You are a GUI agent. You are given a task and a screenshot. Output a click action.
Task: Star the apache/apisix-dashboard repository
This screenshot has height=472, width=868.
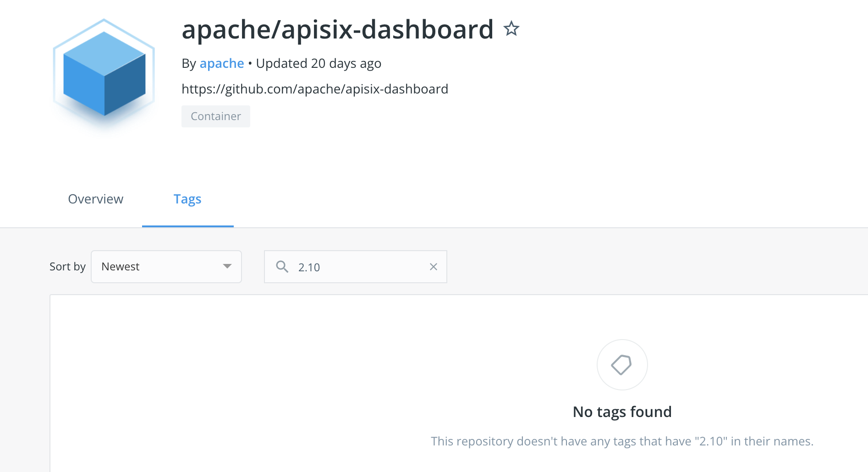click(x=511, y=29)
